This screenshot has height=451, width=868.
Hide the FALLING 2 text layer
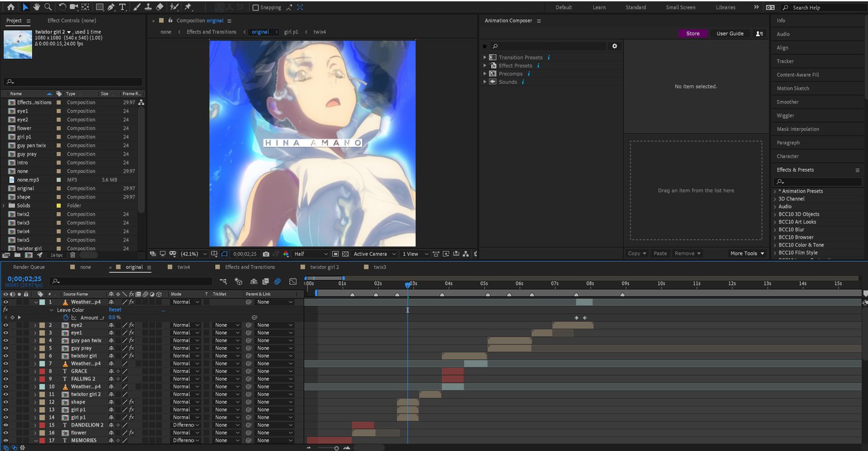tap(6, 379)
